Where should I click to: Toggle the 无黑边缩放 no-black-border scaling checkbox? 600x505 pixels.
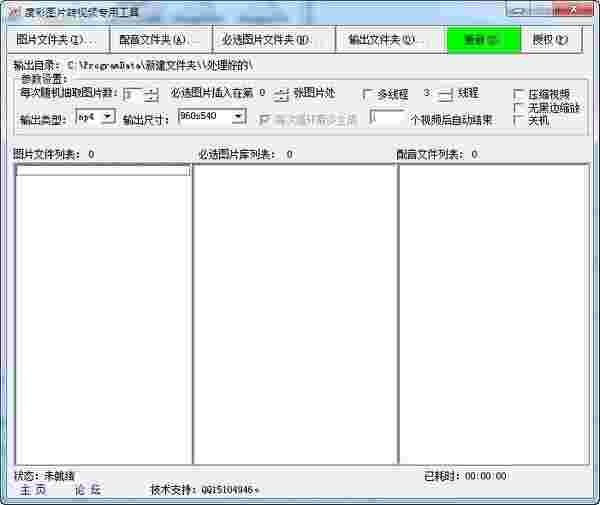tap(518, 108)
